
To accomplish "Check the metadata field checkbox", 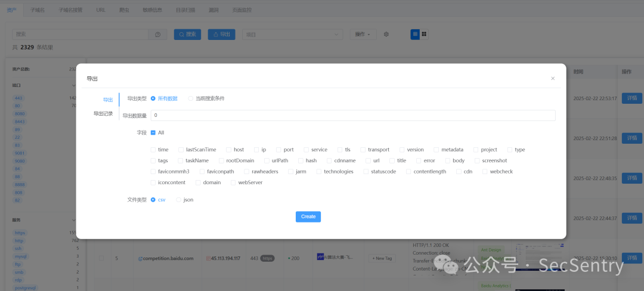I will pyautogui.click(x=436, y=150).
